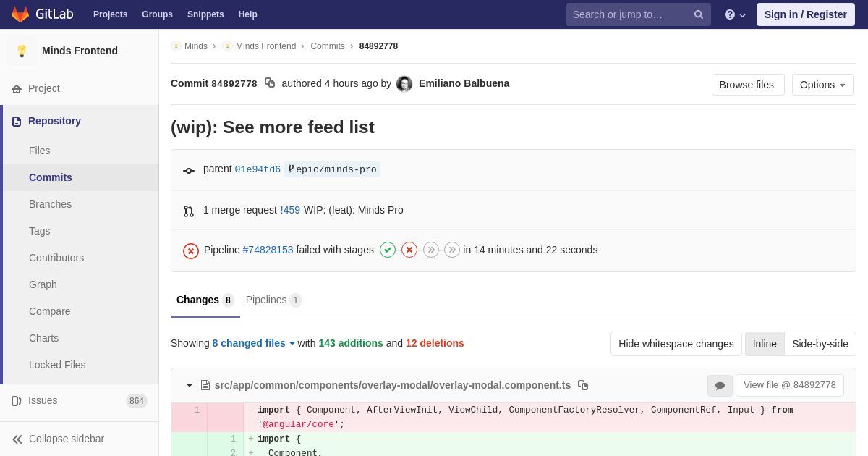Screen dimensions: 868x456
Task: Click the merge request icon
Action: pos(189,211)
